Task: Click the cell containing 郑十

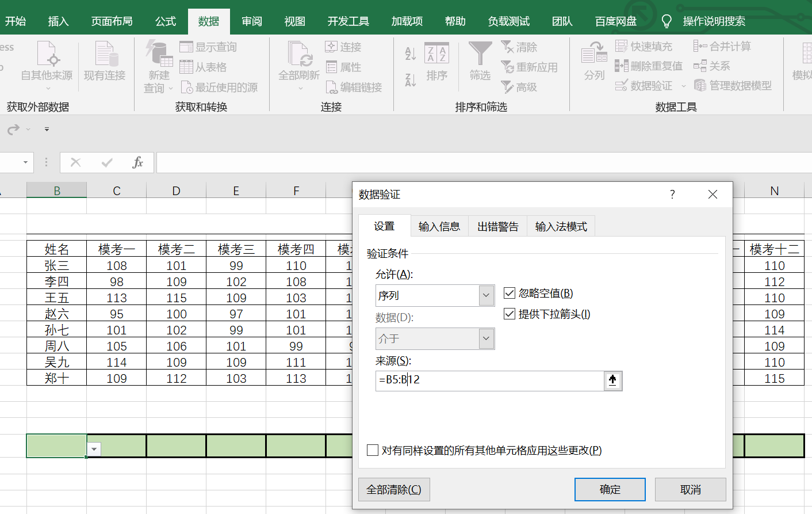Action: 56,378
